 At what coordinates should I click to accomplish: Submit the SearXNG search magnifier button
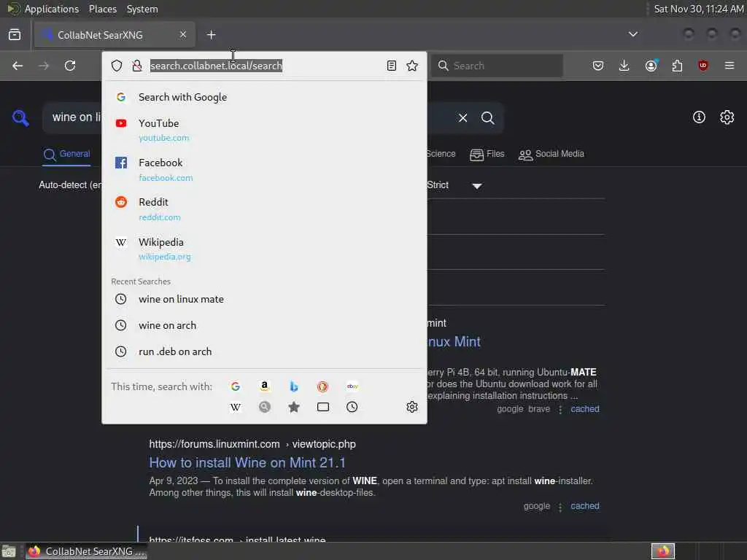488,117
